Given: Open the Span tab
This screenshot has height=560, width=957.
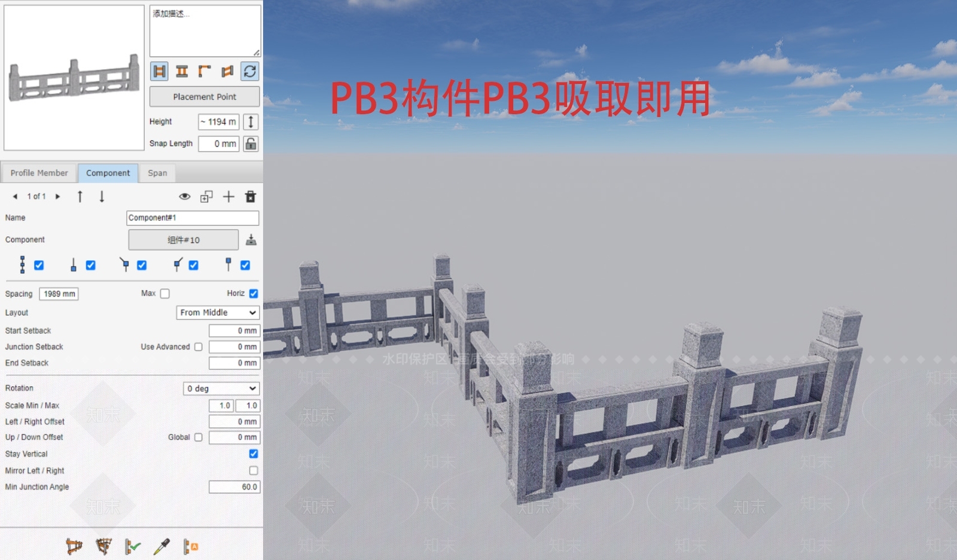Looking at the screenshot, I should point(157,173).
